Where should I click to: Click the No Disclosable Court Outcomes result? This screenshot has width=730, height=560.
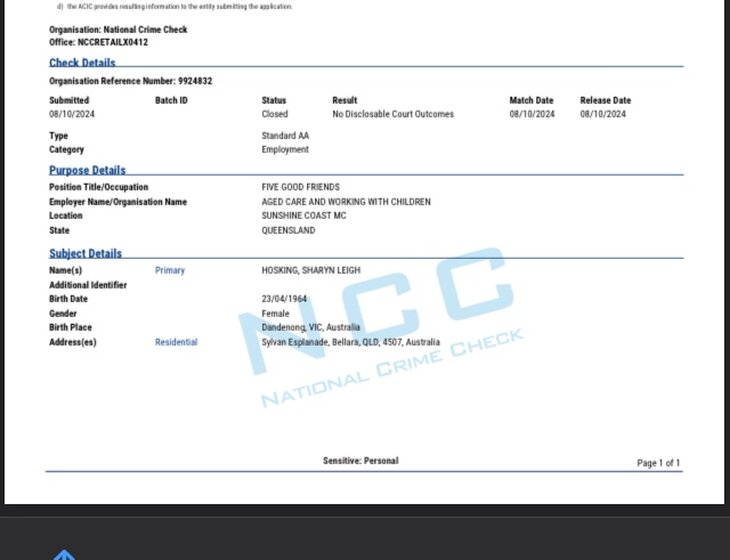point(393,115)
